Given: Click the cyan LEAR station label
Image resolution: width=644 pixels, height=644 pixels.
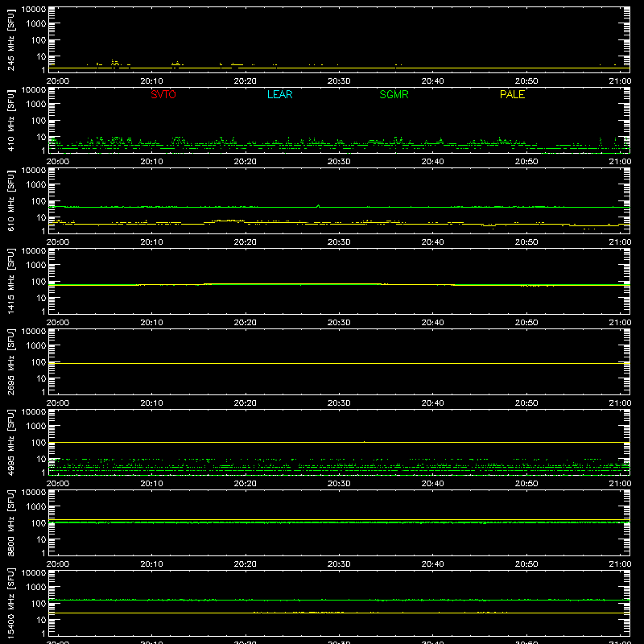Looking at the screenshot, I should pos(279,94).
